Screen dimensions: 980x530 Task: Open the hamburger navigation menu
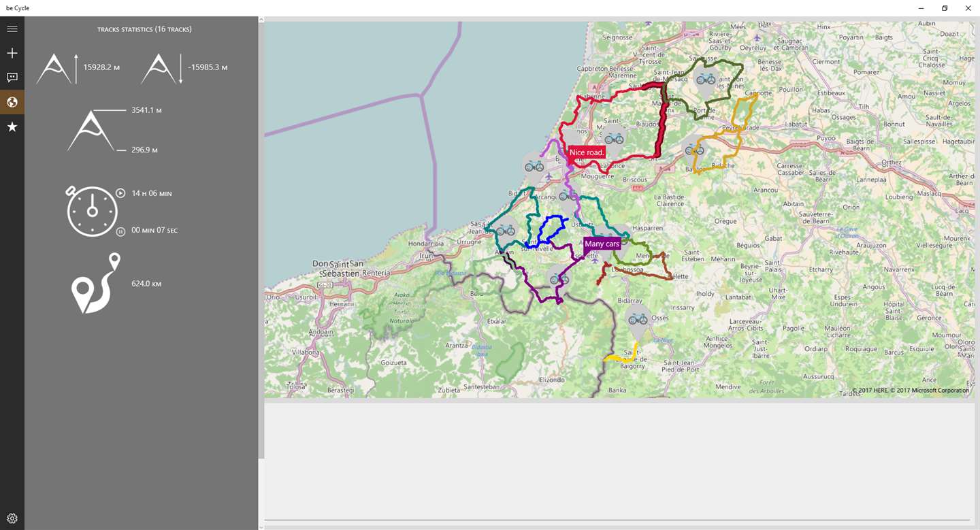12,29
